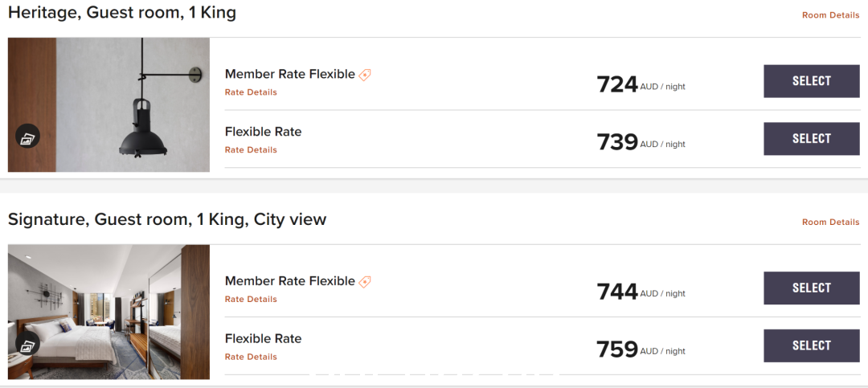Click the Heritage, Guest room, 1 King heading
Viewport: 868px width, 388px height.
pos(122,13)
